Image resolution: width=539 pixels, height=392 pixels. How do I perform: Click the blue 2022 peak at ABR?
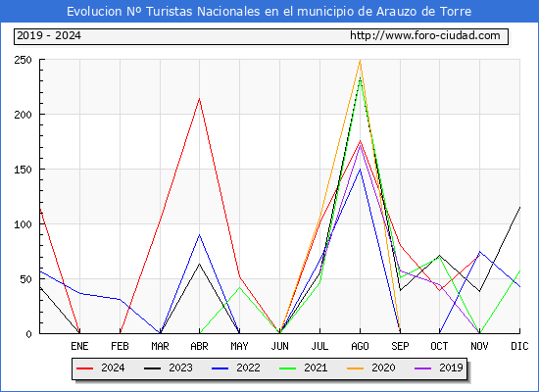click(x=199, y=235)
